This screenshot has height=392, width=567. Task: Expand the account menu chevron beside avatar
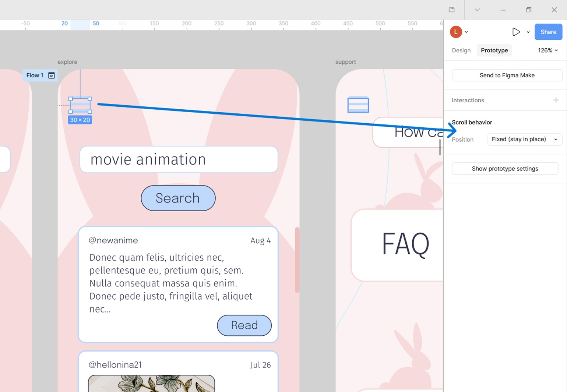(466, 32)
